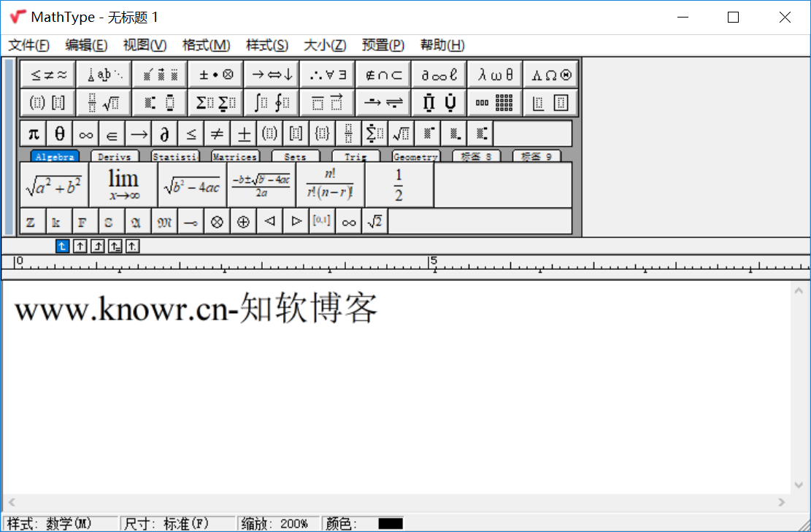Open the integral templates palette
The image size is (811, 532).
[x=272, y=102]
